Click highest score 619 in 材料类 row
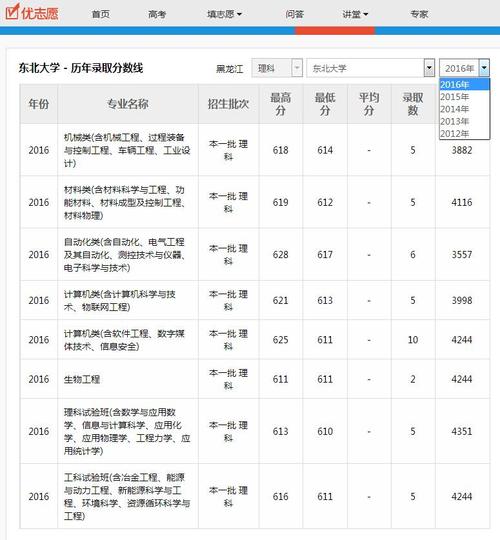 (281, 202)
